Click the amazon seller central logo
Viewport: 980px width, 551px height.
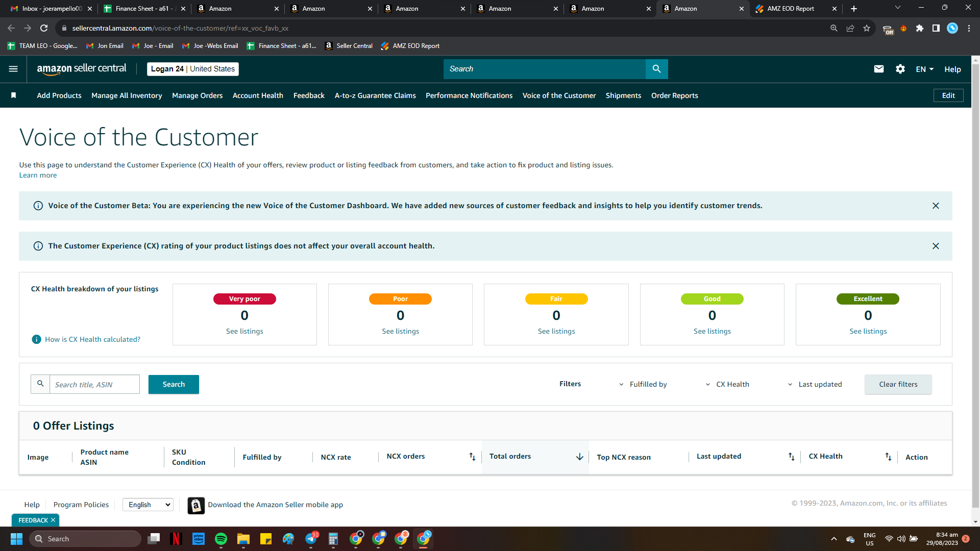click(x=82, y=69)
